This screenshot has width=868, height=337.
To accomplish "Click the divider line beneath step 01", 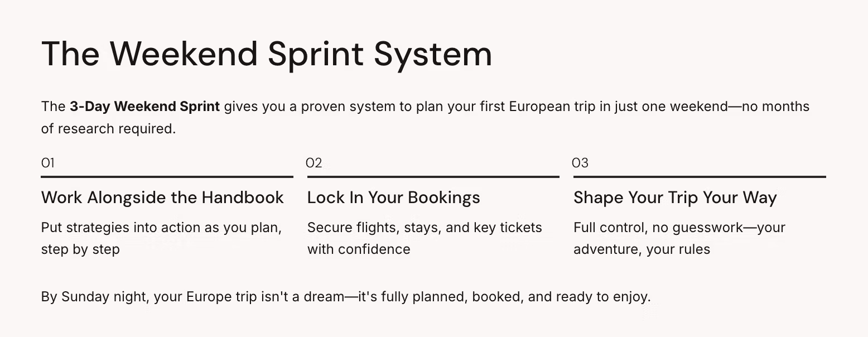I will click(x=167, y=177).
